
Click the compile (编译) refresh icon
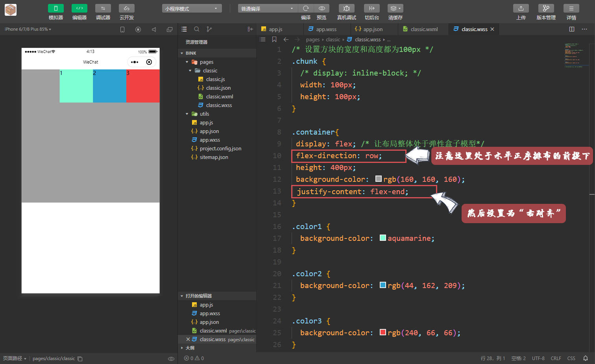click(306, 8)
